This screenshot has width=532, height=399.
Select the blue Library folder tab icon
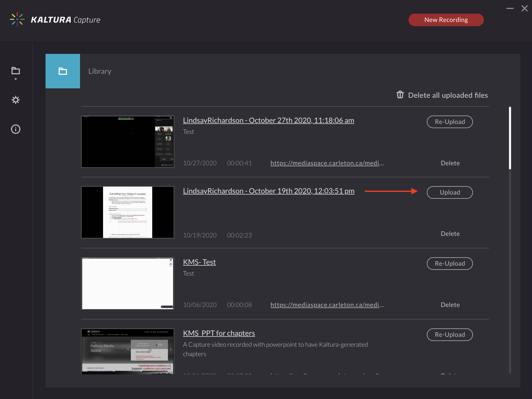click(x=63, y=71)
